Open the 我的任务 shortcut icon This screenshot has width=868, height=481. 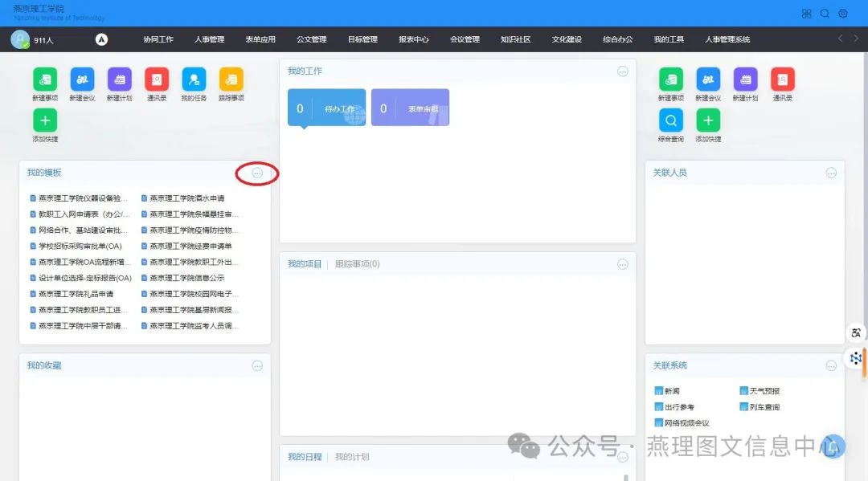pyautogui.click(x=194, y=79)
